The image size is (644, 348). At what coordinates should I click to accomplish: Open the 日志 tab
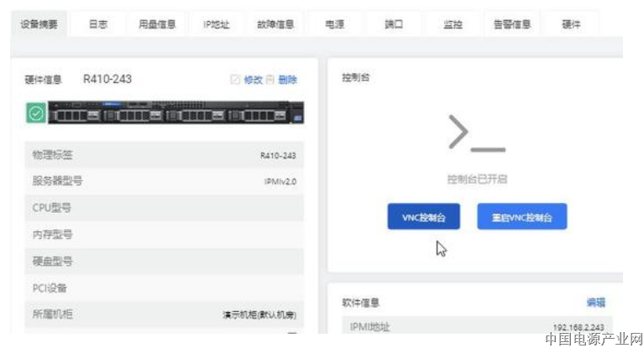98,24
